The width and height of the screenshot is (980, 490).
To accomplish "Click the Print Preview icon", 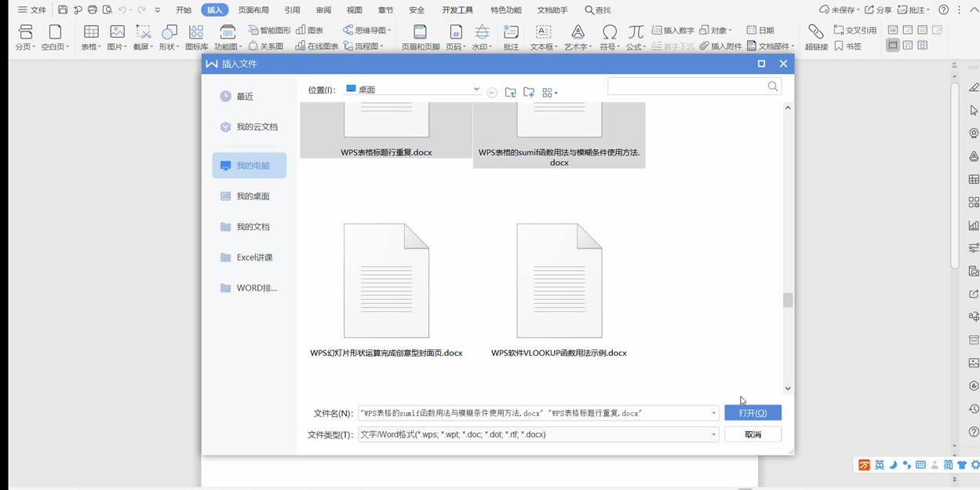I will [x=107, y=10].
